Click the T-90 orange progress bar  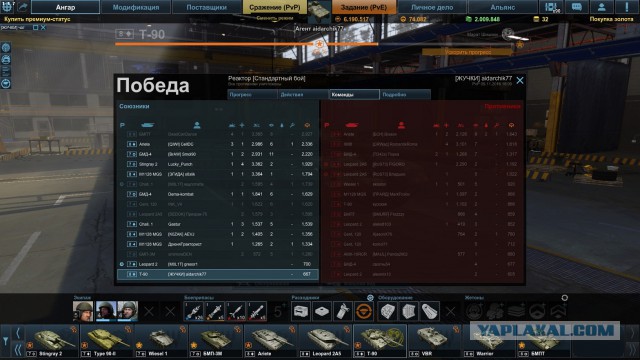point(247,44)
